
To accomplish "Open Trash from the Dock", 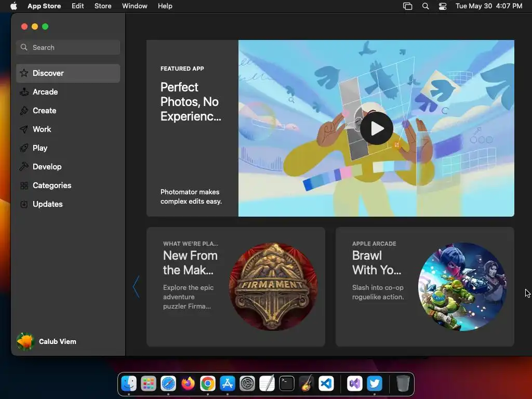I will coord(403,384).
